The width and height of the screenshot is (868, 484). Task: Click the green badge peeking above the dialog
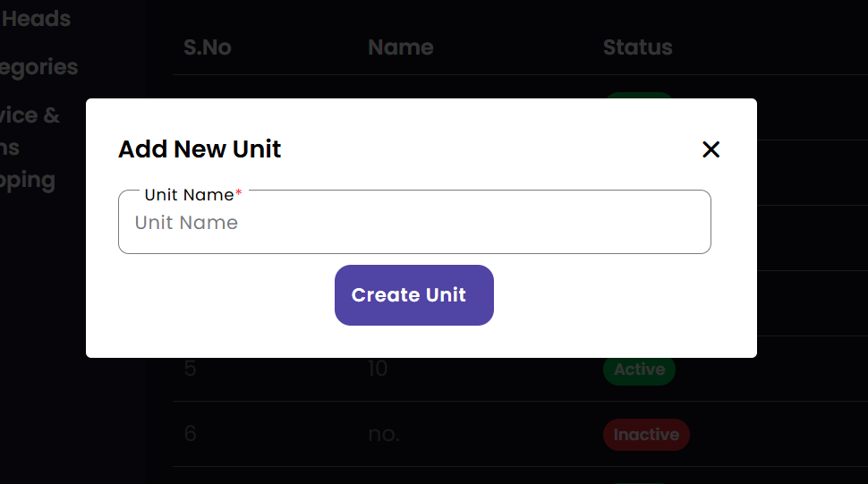tap(639, 95)
